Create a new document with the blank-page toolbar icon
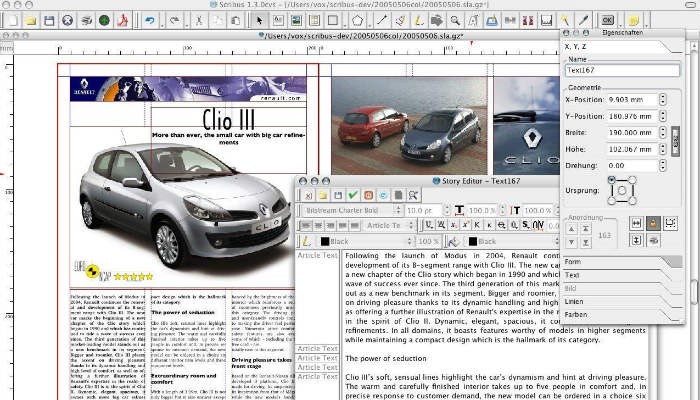The height and width of the screenshot is (400, 700). tap(12, 21)
